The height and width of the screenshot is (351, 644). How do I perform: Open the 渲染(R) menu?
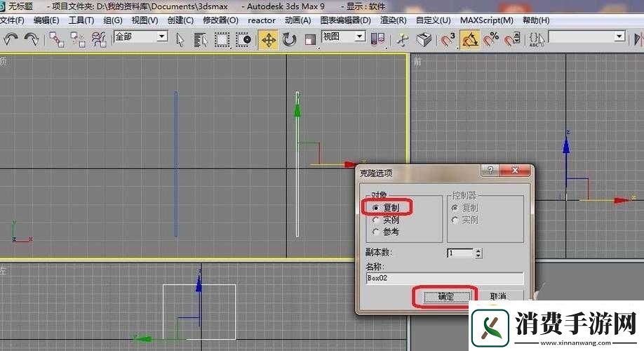393,20
